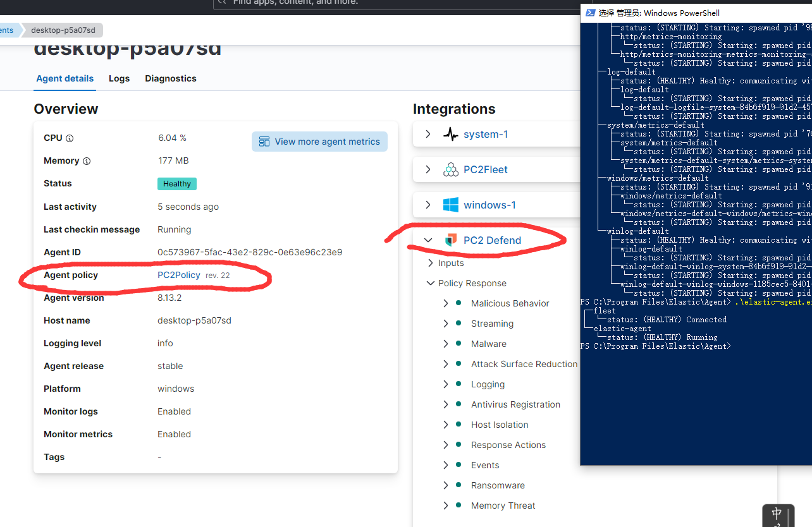
Task: Click the desktop-p5a07sd breadcrumb
Action: (63, 30)
